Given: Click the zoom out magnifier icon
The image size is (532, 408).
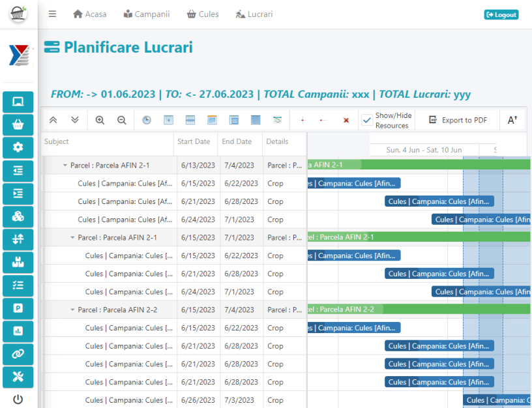Looking at the screenshot, I should (x=121, y=120).
